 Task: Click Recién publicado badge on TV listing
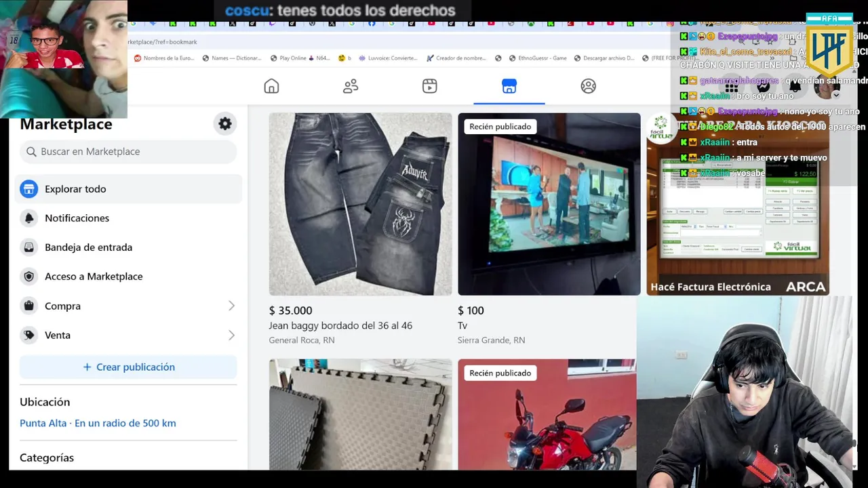click(x=500, y=127)
